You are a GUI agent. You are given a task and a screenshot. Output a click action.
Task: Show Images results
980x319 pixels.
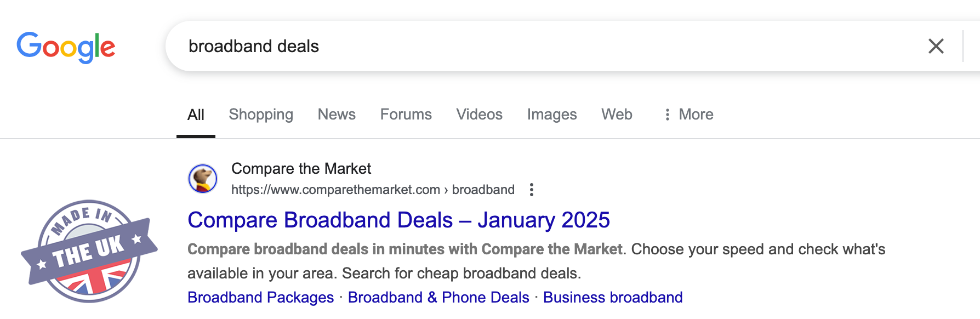coord(551,115)
